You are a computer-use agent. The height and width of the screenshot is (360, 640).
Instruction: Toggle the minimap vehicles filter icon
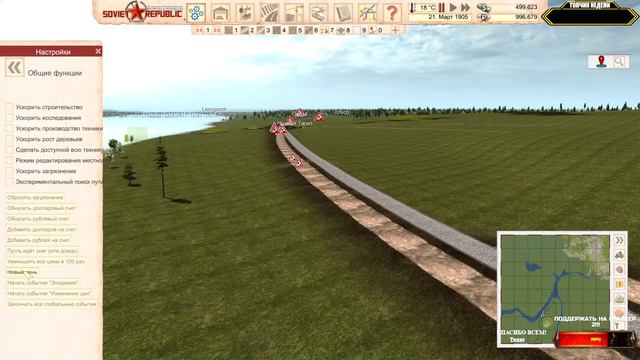(619, 255)
